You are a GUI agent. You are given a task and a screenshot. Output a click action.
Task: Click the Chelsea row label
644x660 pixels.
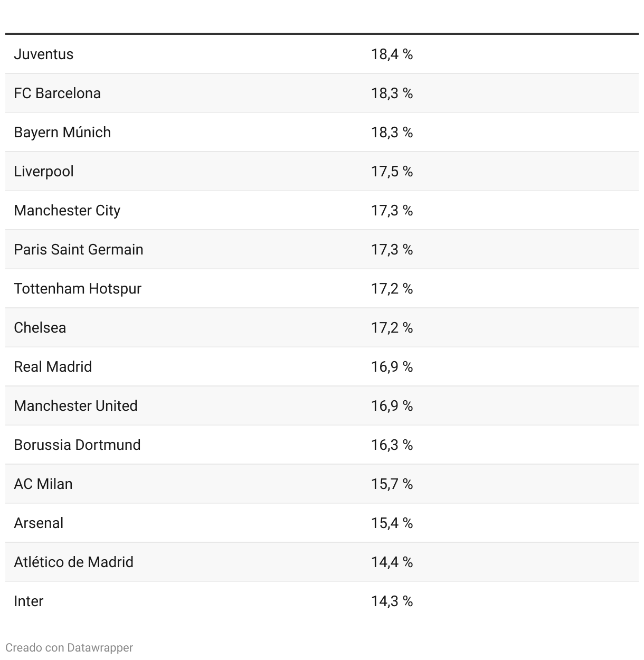[40, 328]
